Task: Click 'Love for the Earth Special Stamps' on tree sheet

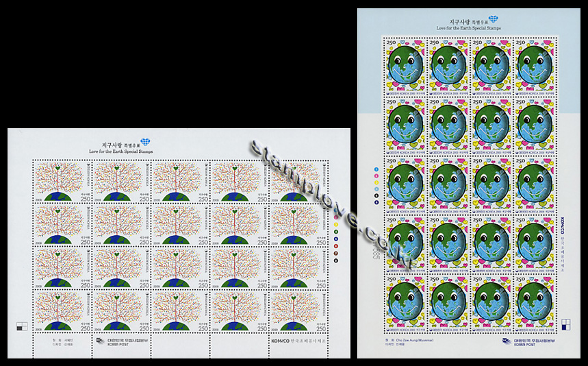Action: click(120, 151)
